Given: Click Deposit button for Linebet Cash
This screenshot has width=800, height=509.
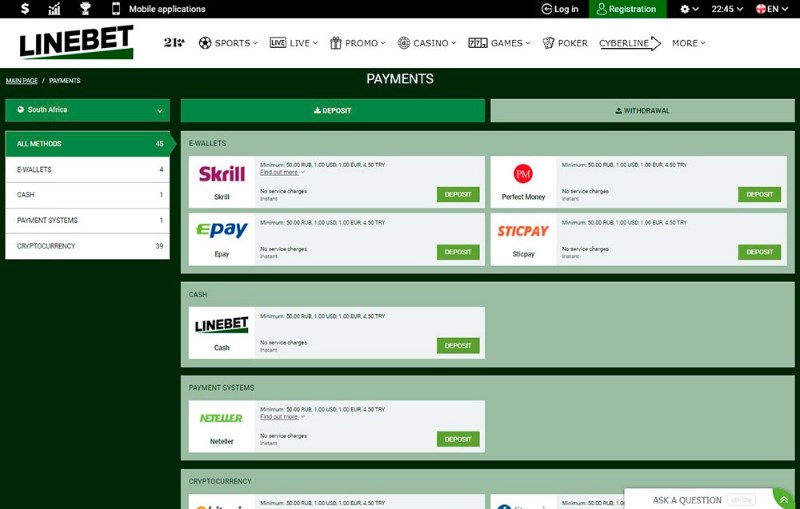Looking at the screenshot, I should coord(458,345).
